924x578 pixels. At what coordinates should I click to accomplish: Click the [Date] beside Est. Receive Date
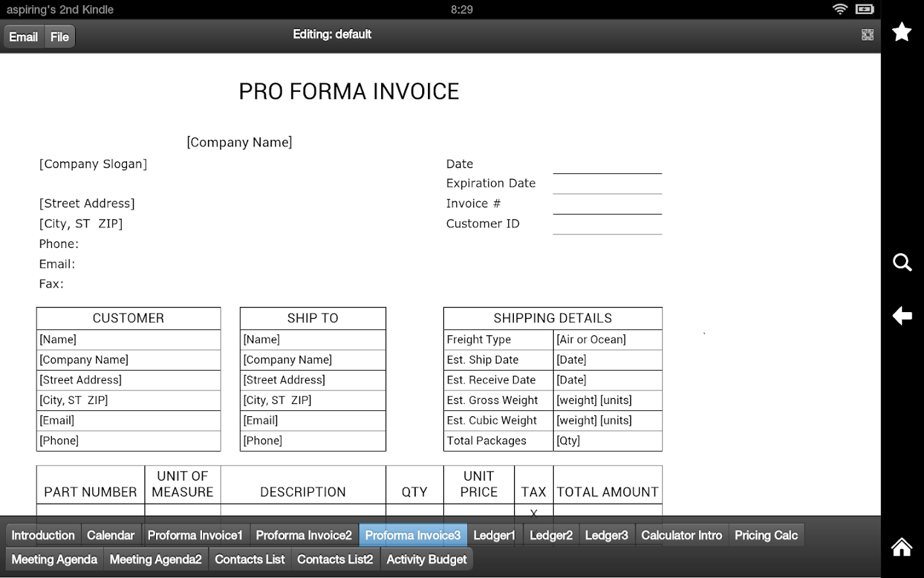pyautogui.click(x=608, y=380)
